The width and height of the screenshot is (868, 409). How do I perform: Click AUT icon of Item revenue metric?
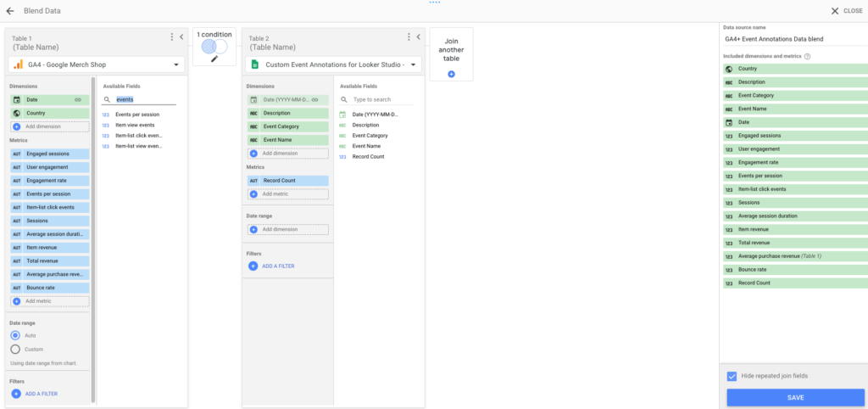click(x=17, y=248)
